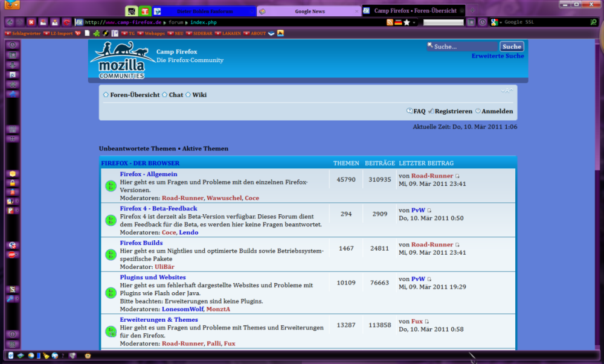Click the monkey face icon in status bar
Image resolution: width=604 pixels, height=364 pixels.
click(88, 356)
